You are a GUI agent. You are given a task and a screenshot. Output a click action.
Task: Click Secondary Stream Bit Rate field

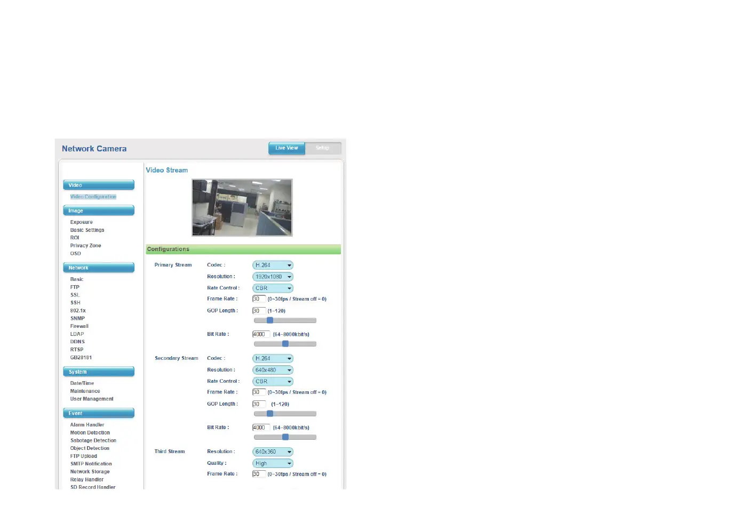pos(261,428)
